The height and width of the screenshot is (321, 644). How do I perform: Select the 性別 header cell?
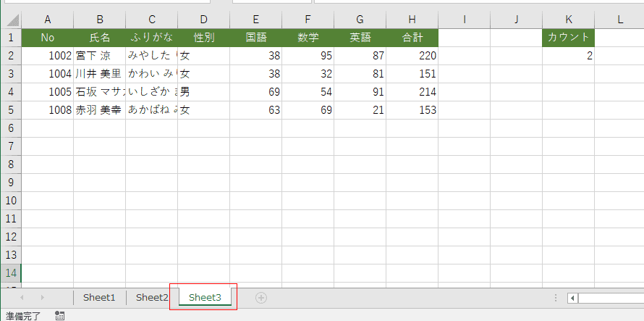pyautogui.click(x=204, y=38)
